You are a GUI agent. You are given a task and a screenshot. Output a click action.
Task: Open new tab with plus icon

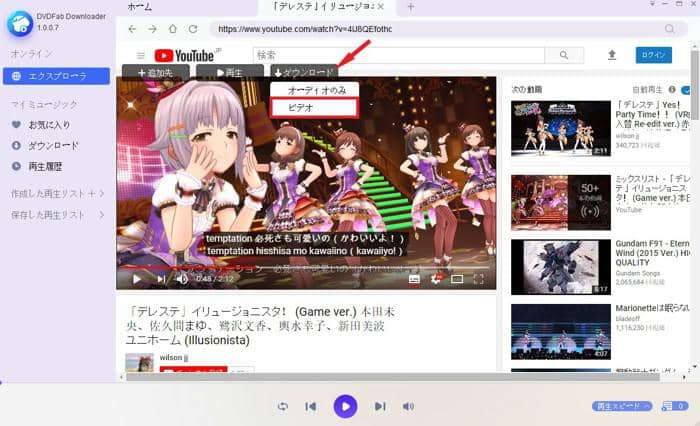click(x=411, y=7)
